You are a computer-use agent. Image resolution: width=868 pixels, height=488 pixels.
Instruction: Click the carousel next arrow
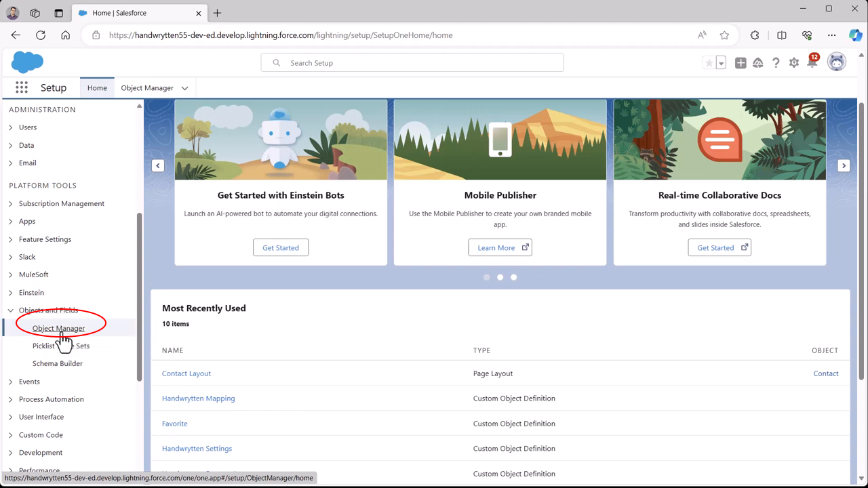[844, 165]
